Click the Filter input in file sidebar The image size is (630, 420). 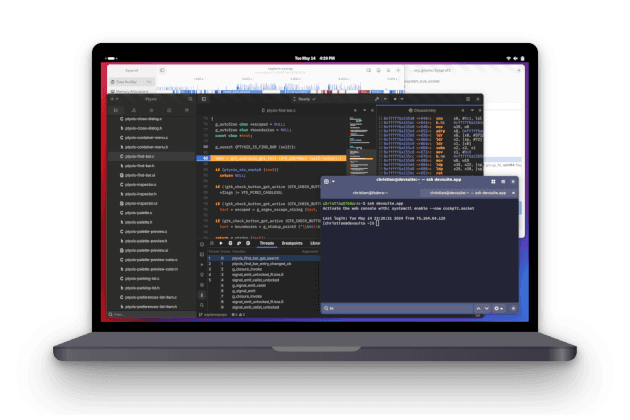click(x=150, y=313)
